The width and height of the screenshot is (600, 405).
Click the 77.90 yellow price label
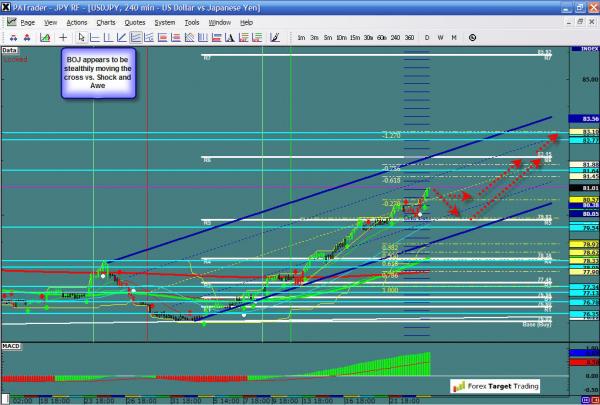[584, 272]
